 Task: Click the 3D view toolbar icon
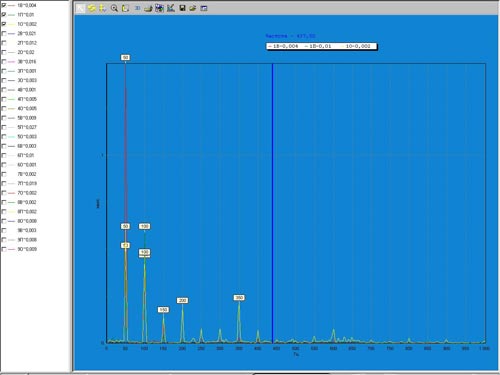click(x=137, y=8)
